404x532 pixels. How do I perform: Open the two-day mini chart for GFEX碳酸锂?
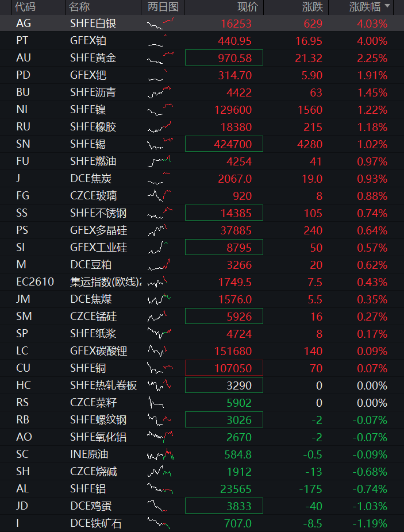click(157, 351)
